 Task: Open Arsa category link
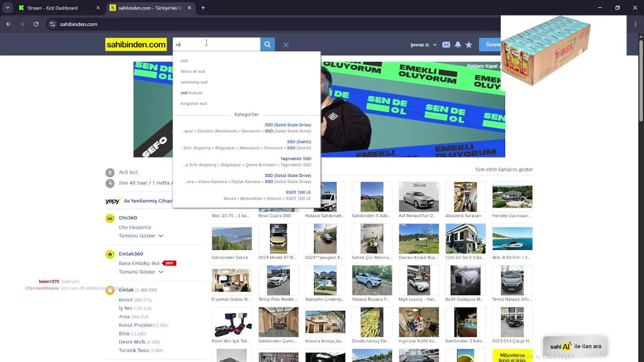124,317
